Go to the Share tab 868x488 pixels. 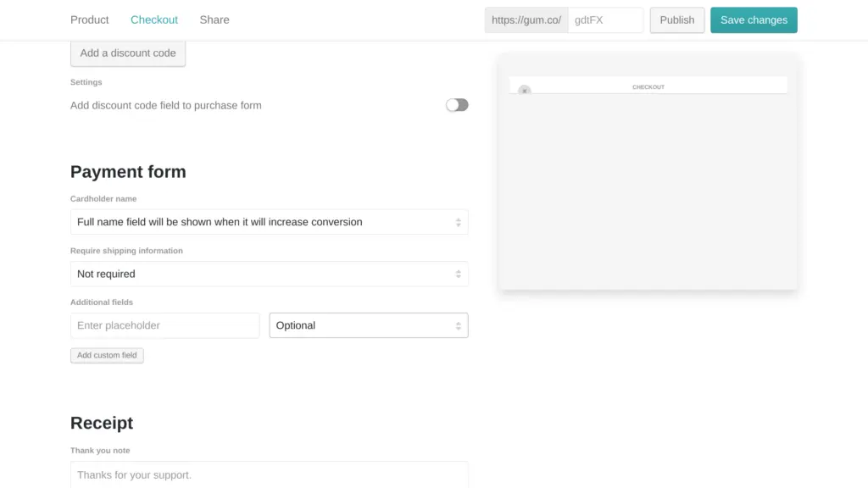[214, 19]
